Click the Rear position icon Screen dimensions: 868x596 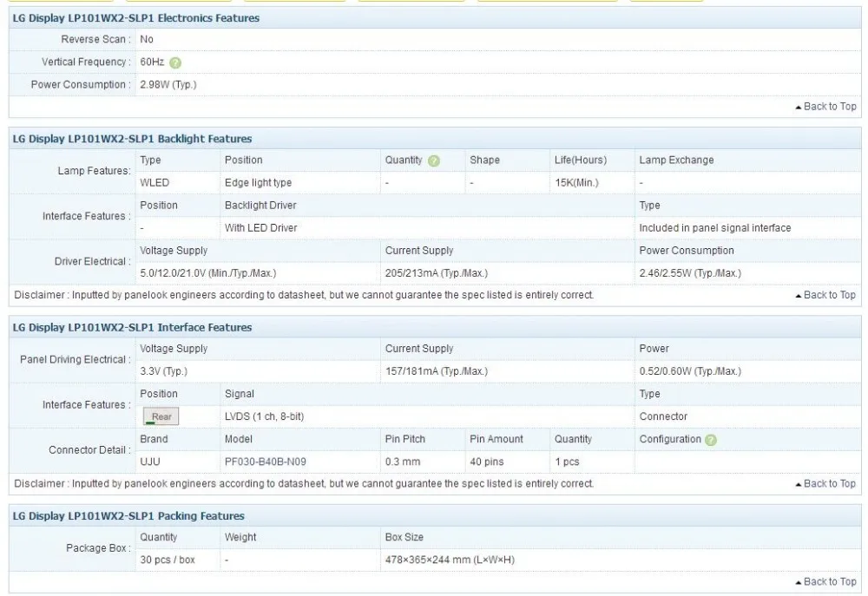[161, 416]
